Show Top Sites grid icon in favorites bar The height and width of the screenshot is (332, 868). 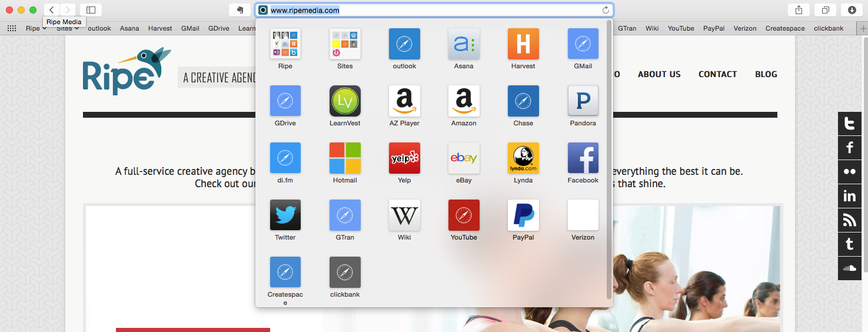pos(11,28)
